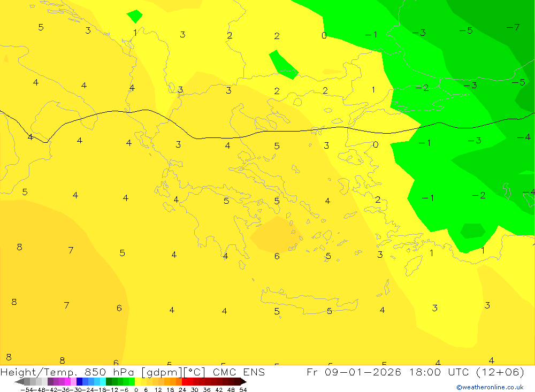This screenshot has height=392, width=535.
Task: Click the '36' legend label
Action: pyautogui.click(x=207, y=390)
